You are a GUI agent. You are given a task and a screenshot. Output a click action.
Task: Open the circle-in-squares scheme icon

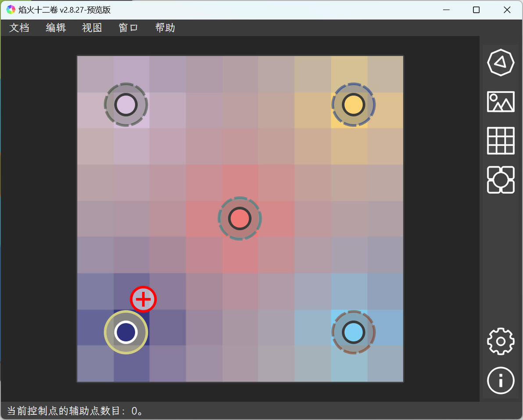pos(500,179)
